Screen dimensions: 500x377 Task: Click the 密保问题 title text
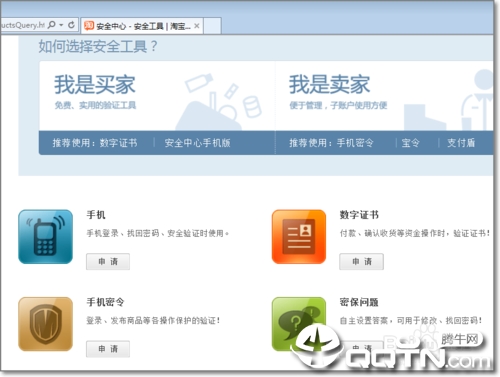(x=359, y=302)
